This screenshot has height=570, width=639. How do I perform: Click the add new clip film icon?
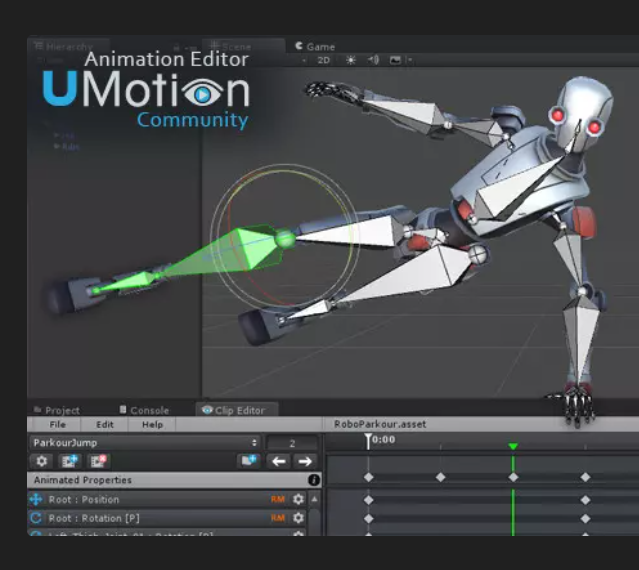point(69,461)
